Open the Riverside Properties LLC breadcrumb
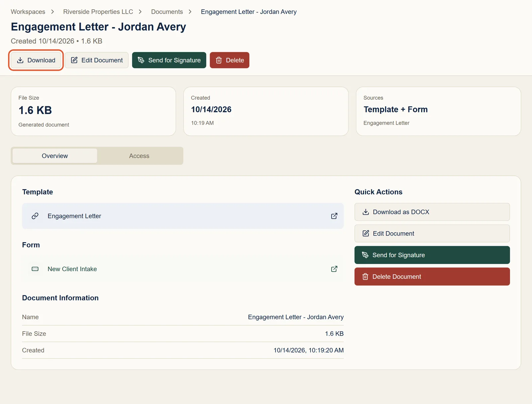 [98, 12]
